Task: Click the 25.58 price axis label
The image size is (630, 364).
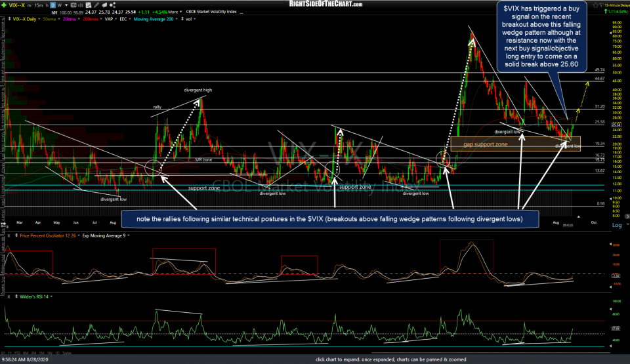Action: [616, 125]
